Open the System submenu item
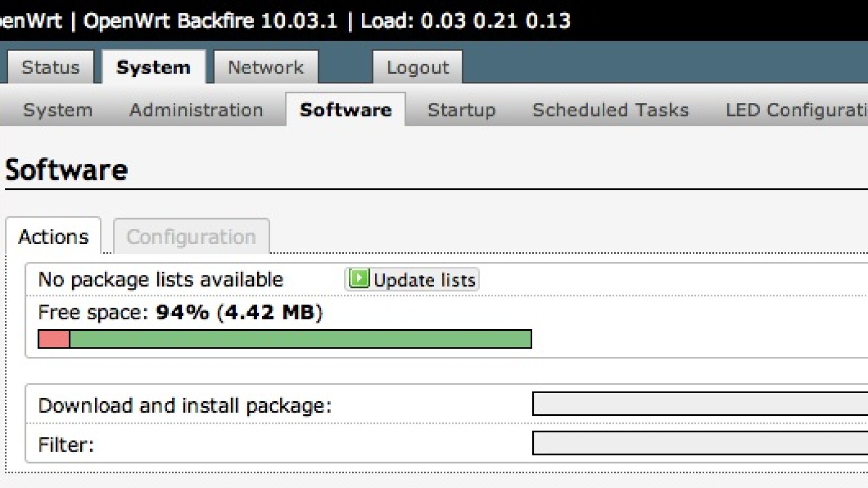Viewport: 868px width, 488px height. click(x=58, y=110)
